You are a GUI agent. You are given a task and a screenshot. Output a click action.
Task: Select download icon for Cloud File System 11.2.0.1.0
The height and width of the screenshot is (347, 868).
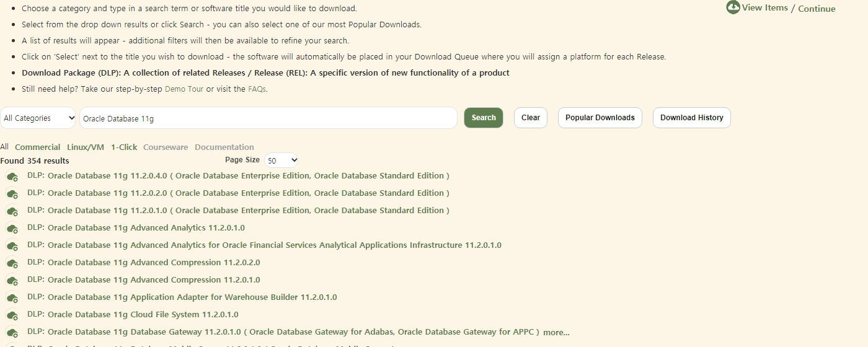coord(12,316)
